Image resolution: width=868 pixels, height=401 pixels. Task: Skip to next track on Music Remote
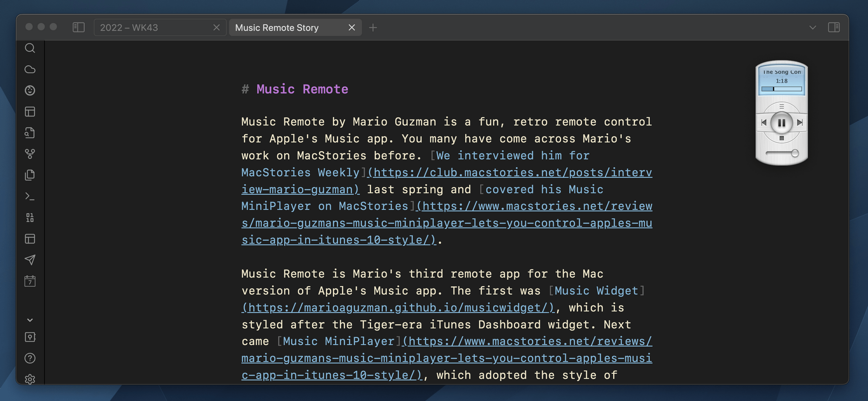click(800, 122)
